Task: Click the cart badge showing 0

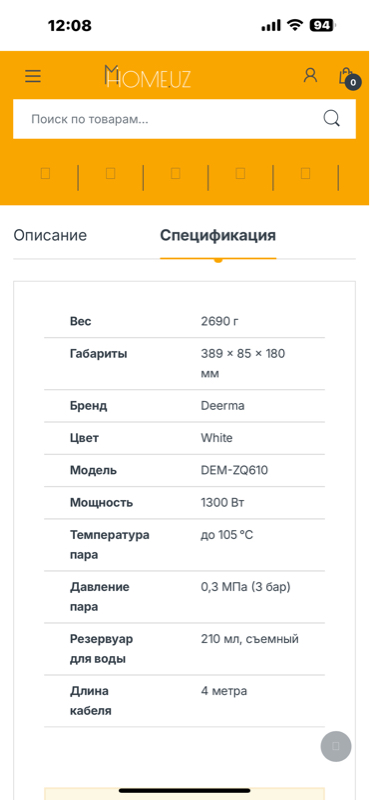Action: coord(353,82)
